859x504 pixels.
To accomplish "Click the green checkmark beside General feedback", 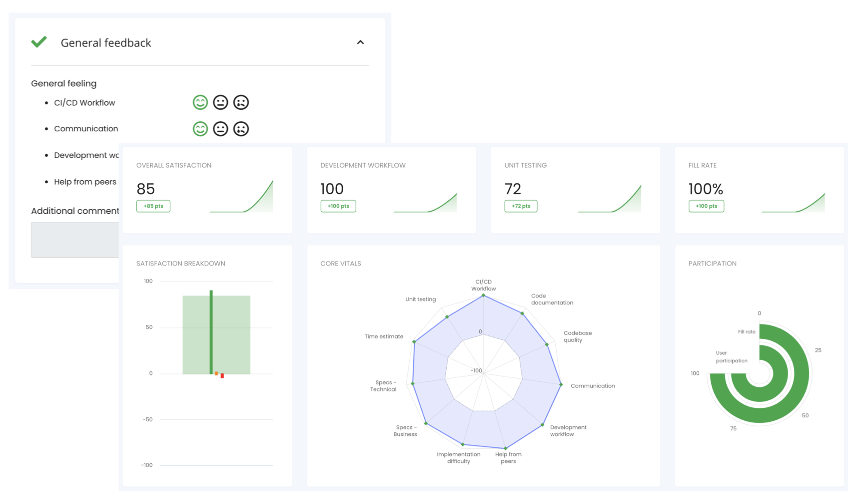I will pos(39,42).
